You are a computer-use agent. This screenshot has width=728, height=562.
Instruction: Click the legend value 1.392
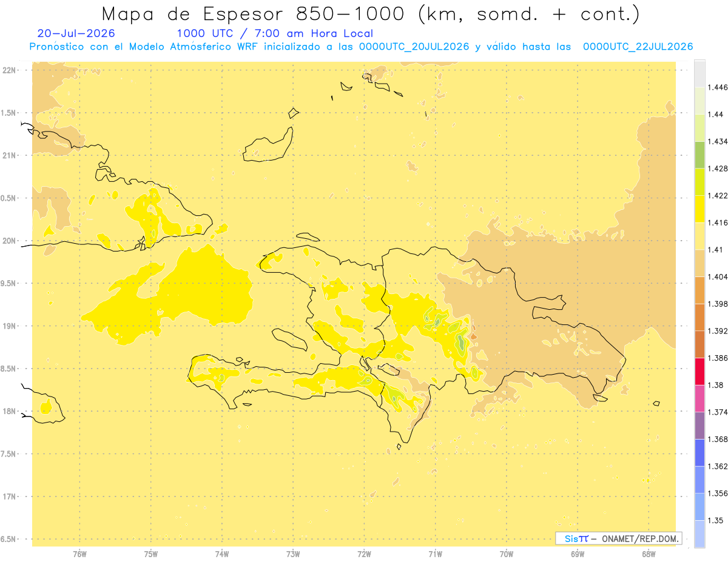click(718, 331)
